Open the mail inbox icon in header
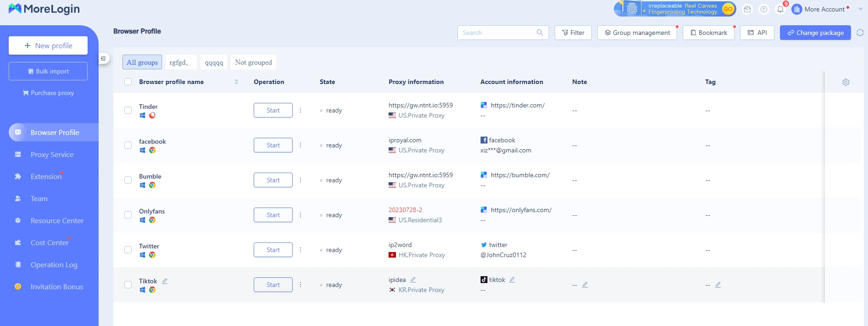The width and height of the screenshot is (868, 326). [747, 9]
